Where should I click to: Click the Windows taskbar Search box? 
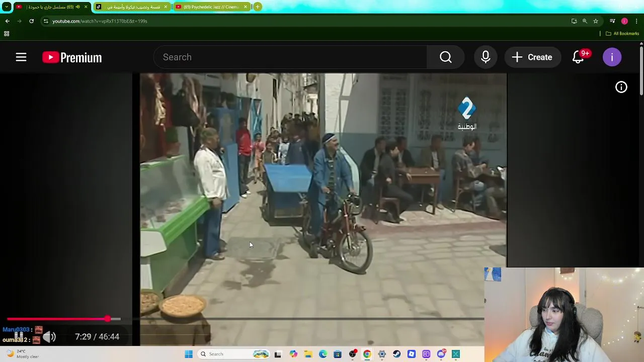point(234,354)
